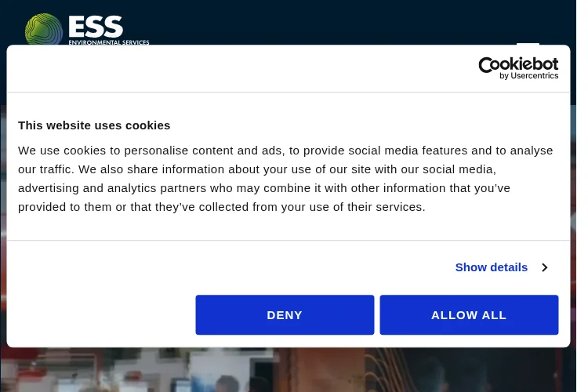Accept cookies with Allow All
The width and height of the screenshot is (588, 392).
(x=469, y=314)
